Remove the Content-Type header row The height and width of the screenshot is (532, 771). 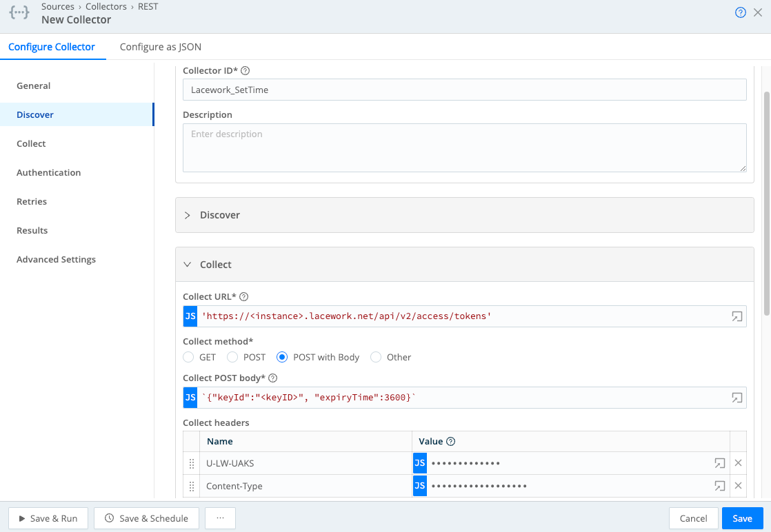coord(738,486)
